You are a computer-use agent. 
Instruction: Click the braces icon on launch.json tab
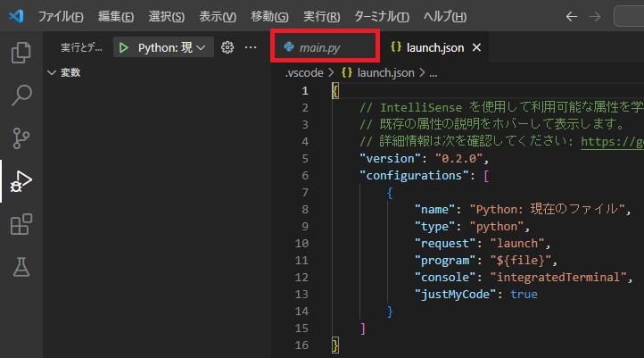tap(396, 46)
